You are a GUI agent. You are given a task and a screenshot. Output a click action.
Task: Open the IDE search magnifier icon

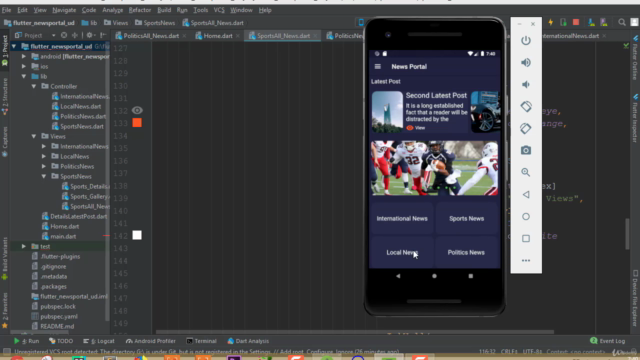[x=622, y=22]
